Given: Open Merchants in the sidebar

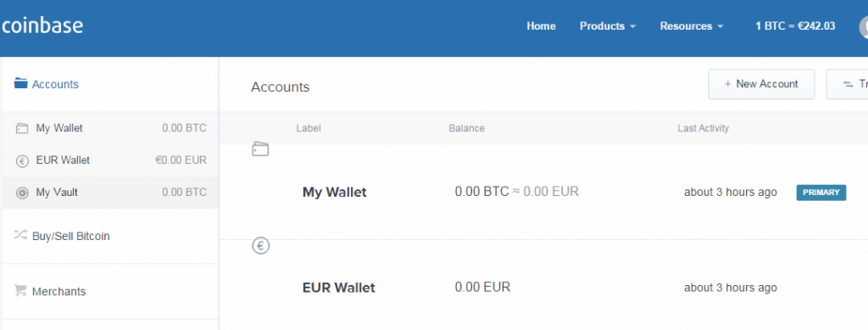Looking at the screenshot, I should (58, 291).
